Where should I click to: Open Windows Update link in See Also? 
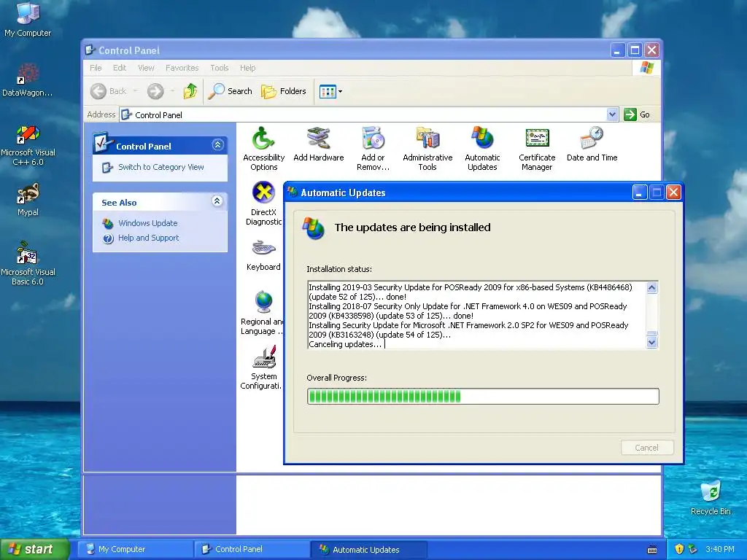(147, 223)
